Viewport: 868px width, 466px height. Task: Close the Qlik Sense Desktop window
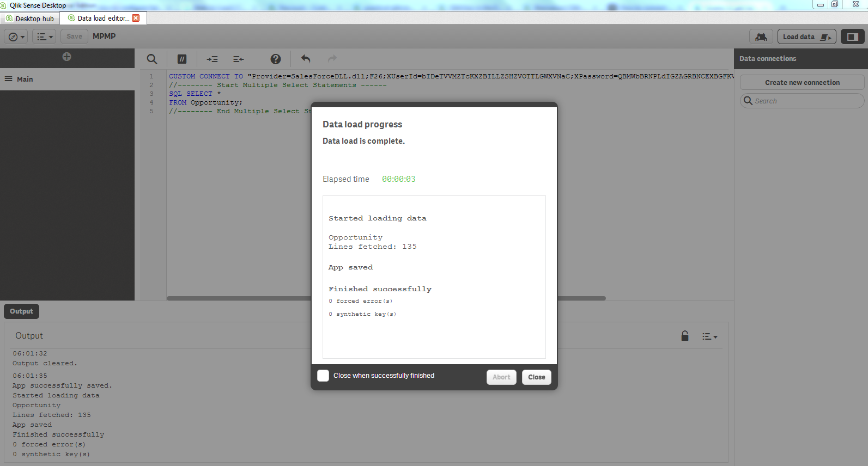point(855,4)
